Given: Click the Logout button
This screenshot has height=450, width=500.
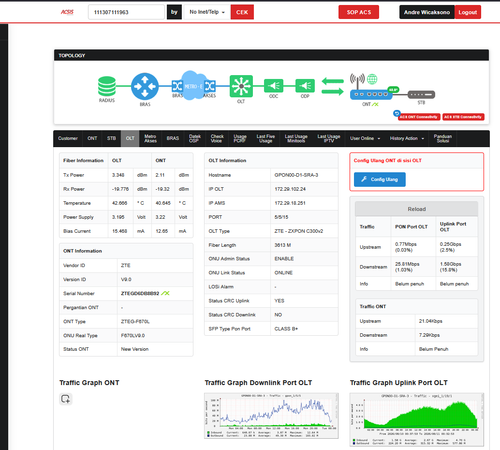Looking at the screenshot, I should 468,12.
